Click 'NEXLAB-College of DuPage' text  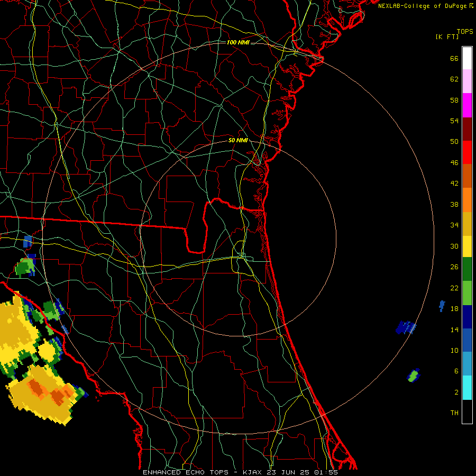422,6
